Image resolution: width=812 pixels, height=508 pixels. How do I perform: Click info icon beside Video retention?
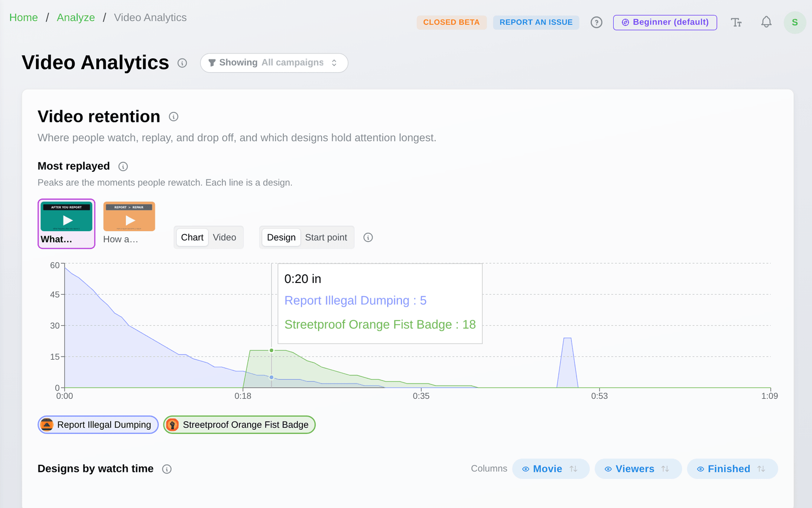(174, 117)
